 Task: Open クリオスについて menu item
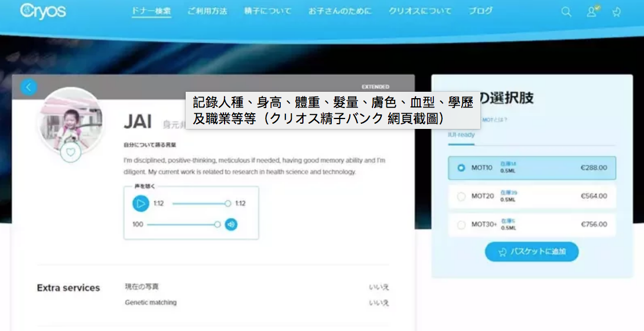coord(420,11)
